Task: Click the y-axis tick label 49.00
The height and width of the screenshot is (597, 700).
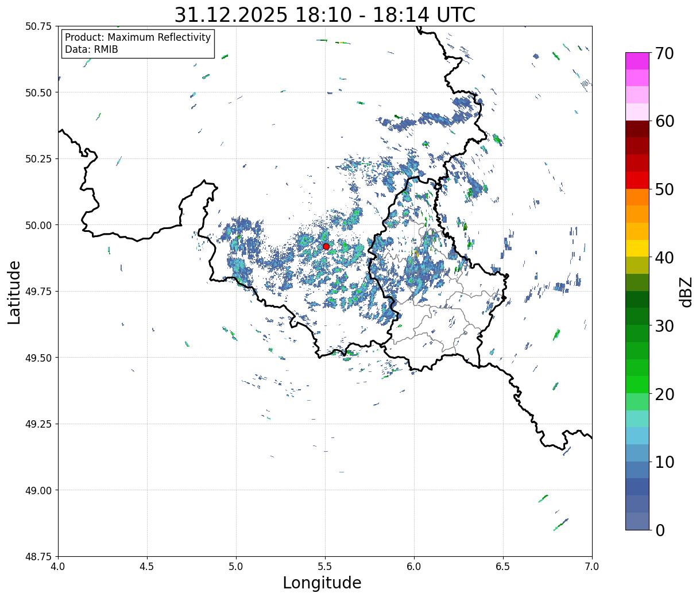Action: tap(38, 490)
